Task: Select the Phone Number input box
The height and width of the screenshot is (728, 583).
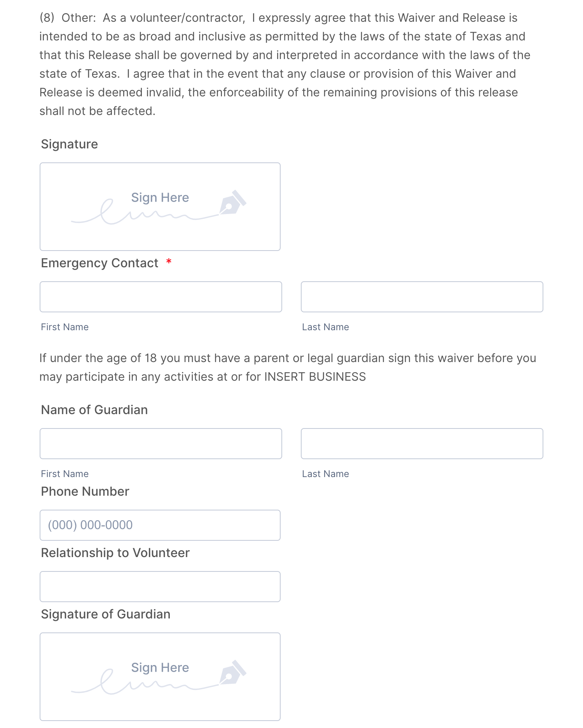Action: pyautogui.click(x=160, y=525)
